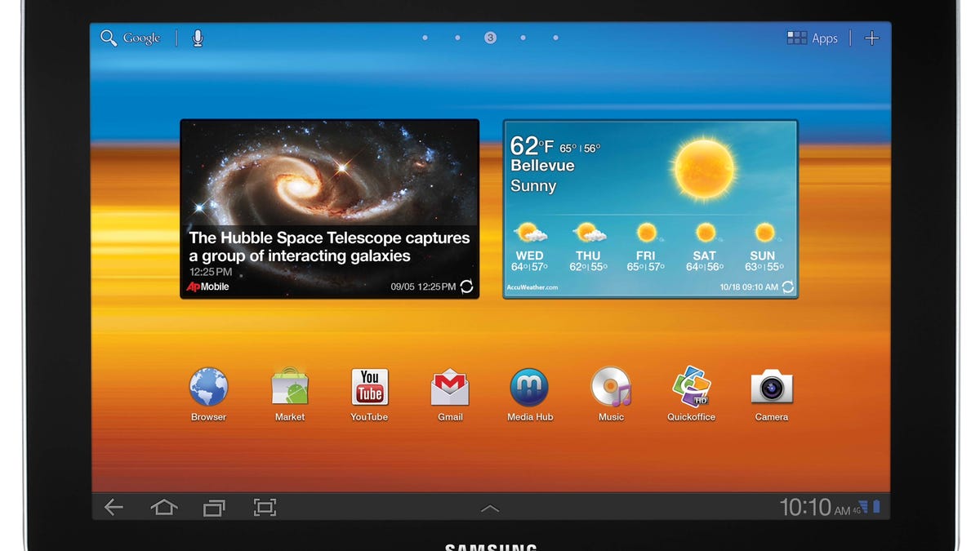Screen dimensions: 980x551
Task: Open the Browser app
Action: (208, 389)
